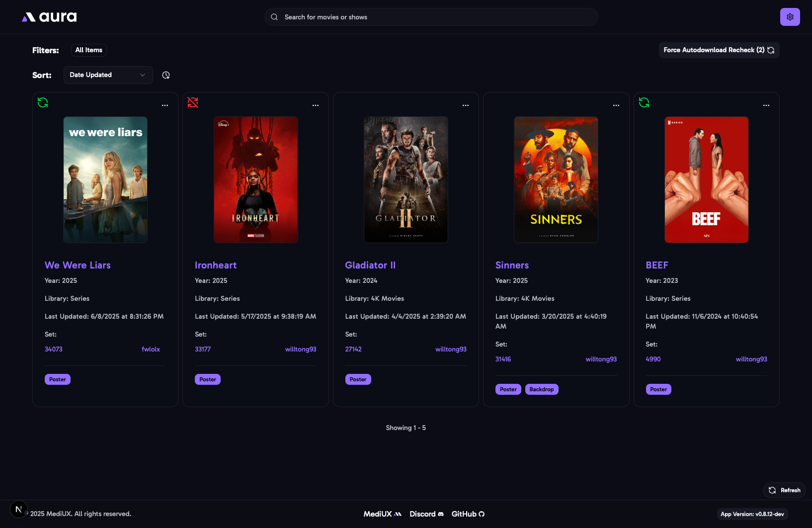Open the We Were Liars poster

pyautogui.click(x=105, y=180)
